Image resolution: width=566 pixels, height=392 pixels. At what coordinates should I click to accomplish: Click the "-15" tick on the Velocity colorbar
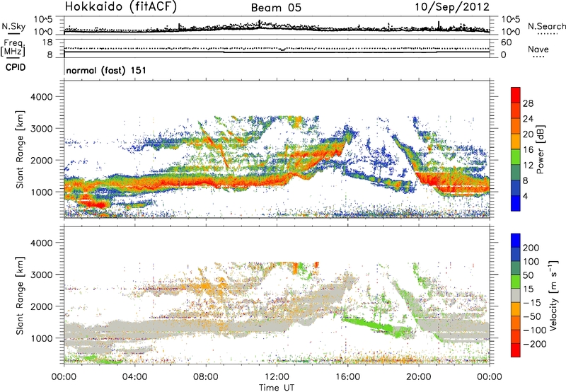(532, 302)
